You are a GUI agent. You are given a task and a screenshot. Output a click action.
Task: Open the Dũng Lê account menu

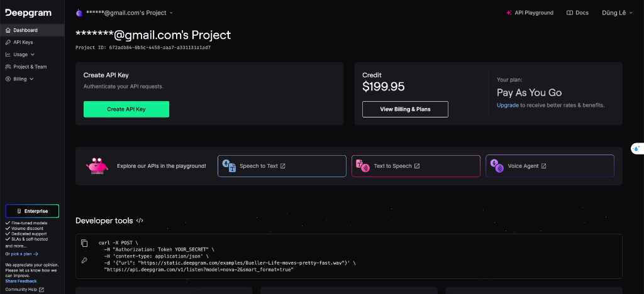[617, 13]
